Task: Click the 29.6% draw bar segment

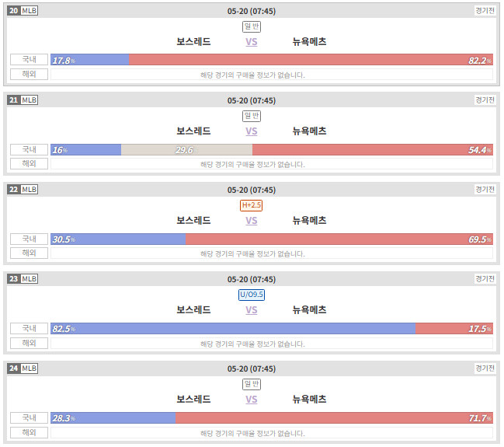Action: pos(186,149)
